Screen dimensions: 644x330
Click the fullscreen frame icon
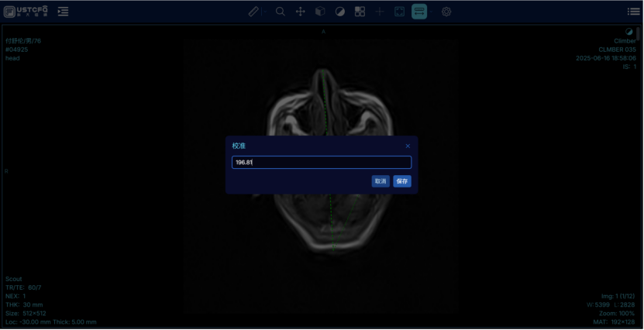click(x=399, y=12)
